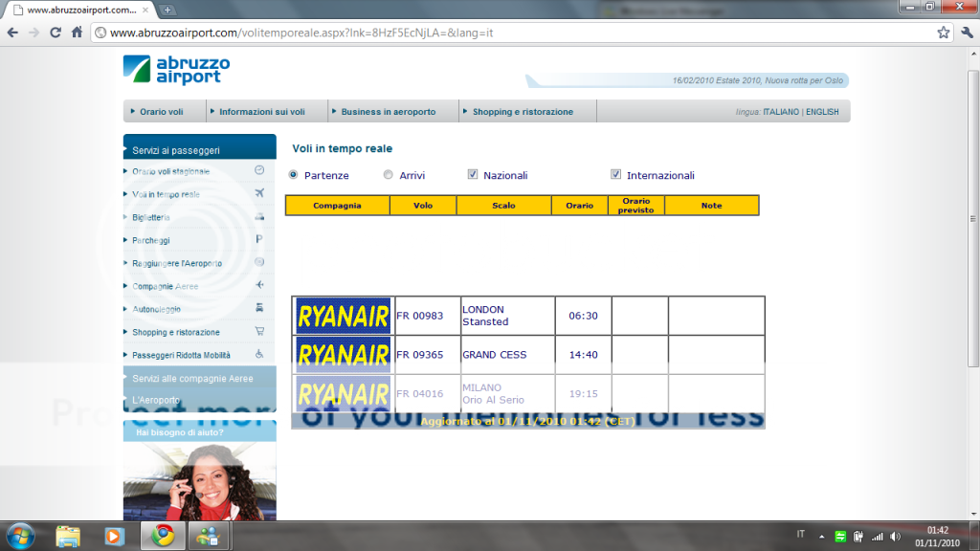This screenshot has width=980, height=551.
Task: Open the Shopping e ristorazione top menu
Action: 523,112
